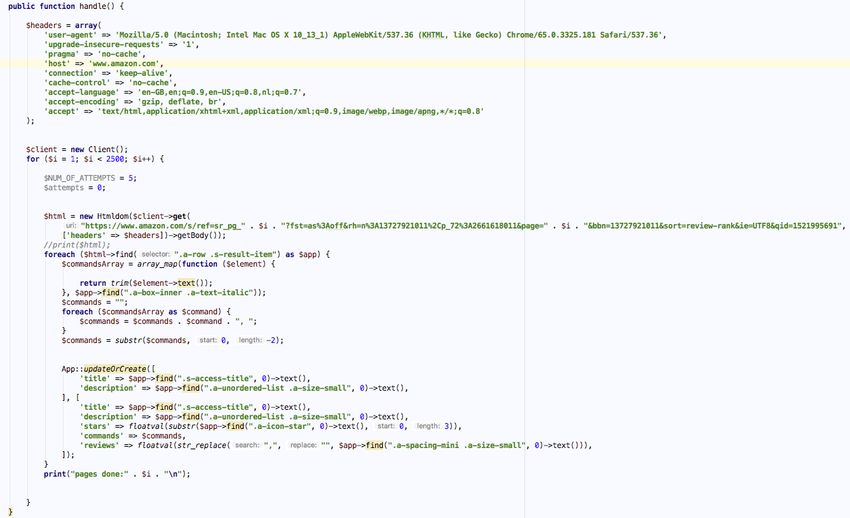Click 'str_replace' function call

pos(202,445)
